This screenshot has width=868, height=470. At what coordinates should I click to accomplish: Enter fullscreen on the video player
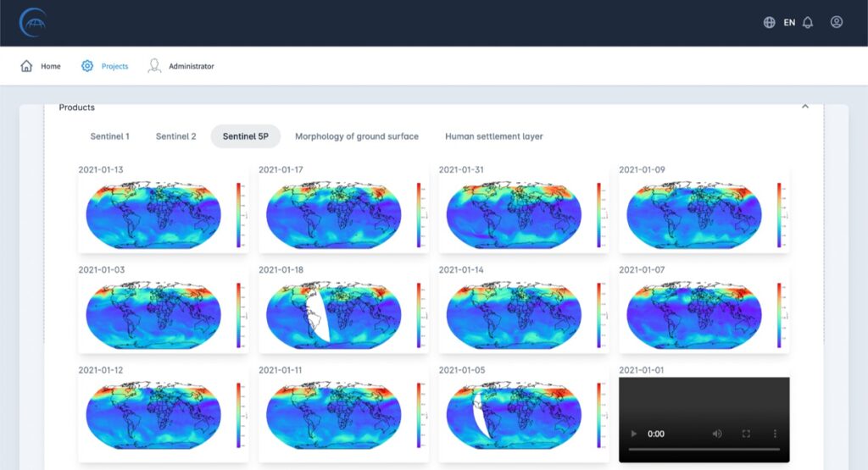point(746,434)
